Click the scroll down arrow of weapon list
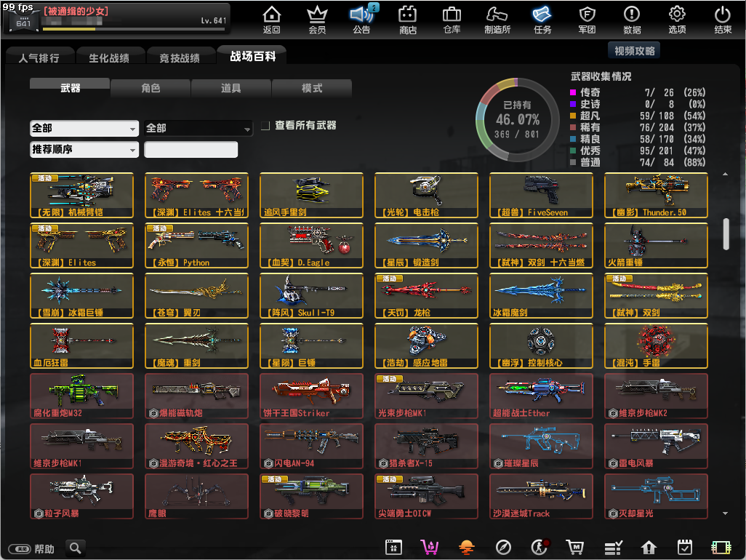 point(725,513)
